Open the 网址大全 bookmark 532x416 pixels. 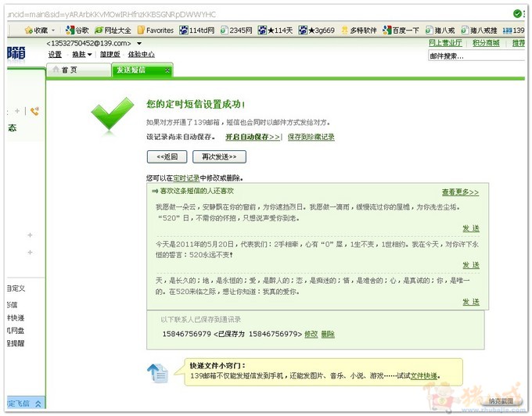click(x=113, y=30)
